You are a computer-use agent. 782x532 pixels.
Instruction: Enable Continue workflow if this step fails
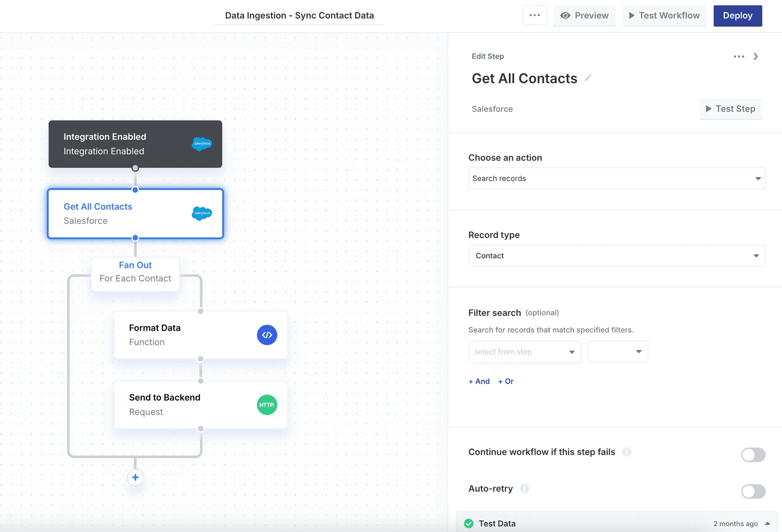click(x=753, y=455)
